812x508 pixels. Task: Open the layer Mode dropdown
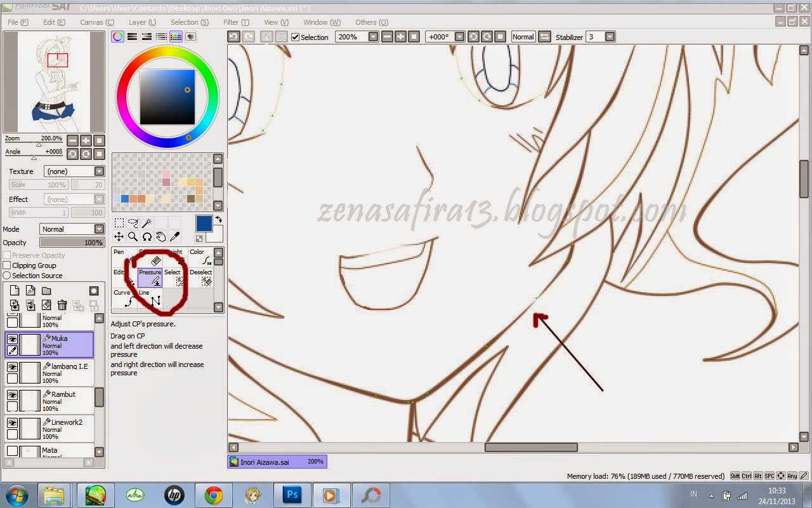pyautogui.click(x=72, y=229)
